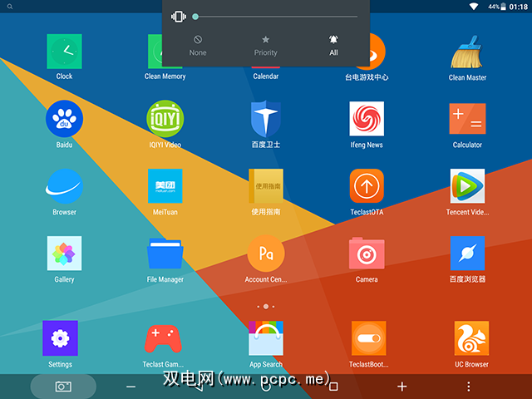Open Baidu paw app

[64, 118]
